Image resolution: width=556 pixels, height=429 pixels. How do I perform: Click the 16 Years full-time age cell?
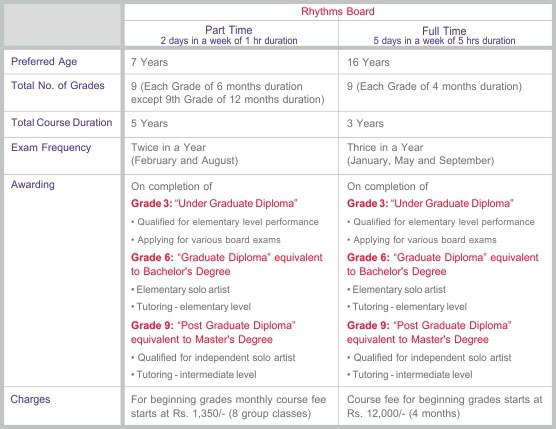368,62
